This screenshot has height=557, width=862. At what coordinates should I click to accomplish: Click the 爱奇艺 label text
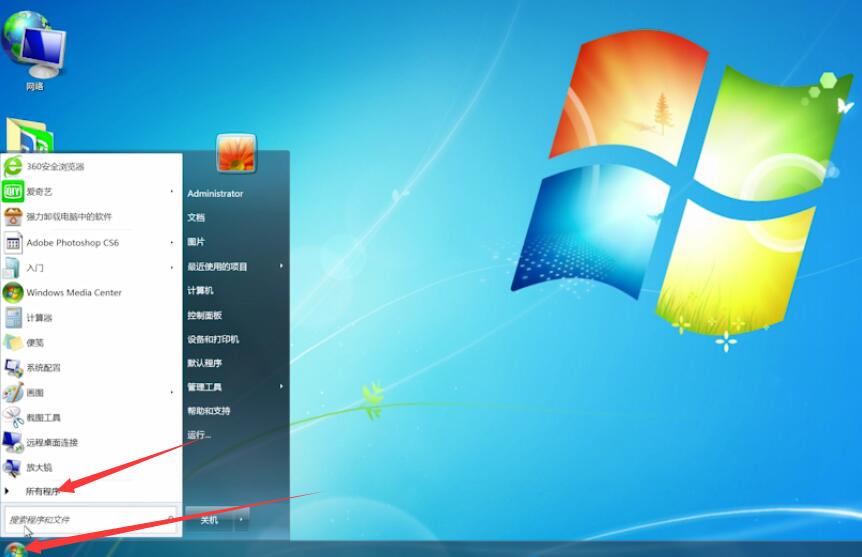(x=39, y=191)
